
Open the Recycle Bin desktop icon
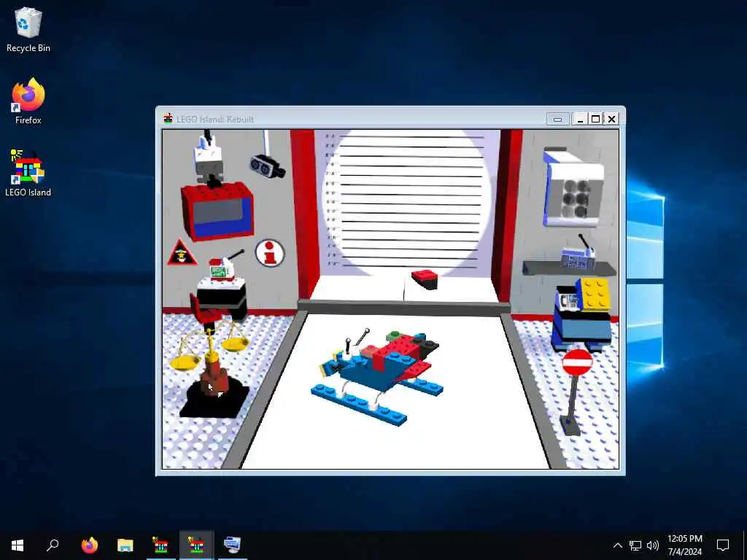(x=28, y=29)
